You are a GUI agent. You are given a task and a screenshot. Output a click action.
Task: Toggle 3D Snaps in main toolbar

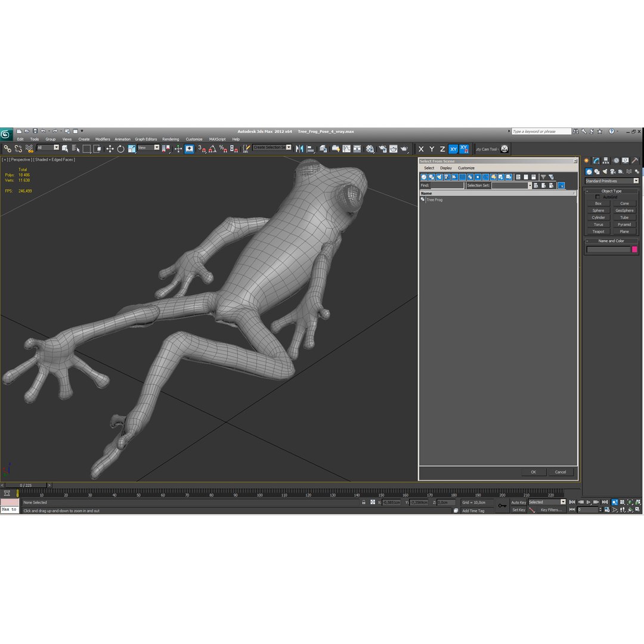click(x=202, y=148)
